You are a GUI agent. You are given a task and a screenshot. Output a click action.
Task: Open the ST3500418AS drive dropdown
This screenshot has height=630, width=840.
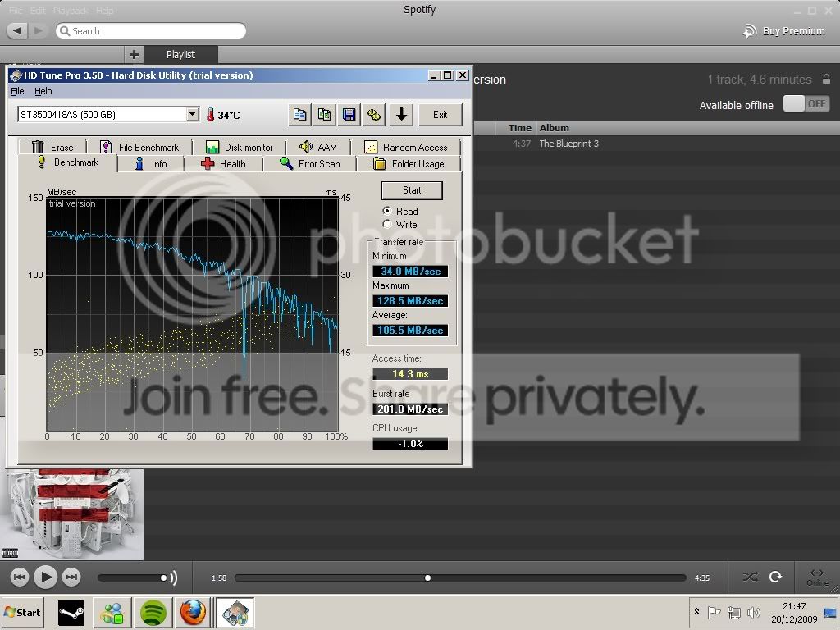click(x=192, y=114)
